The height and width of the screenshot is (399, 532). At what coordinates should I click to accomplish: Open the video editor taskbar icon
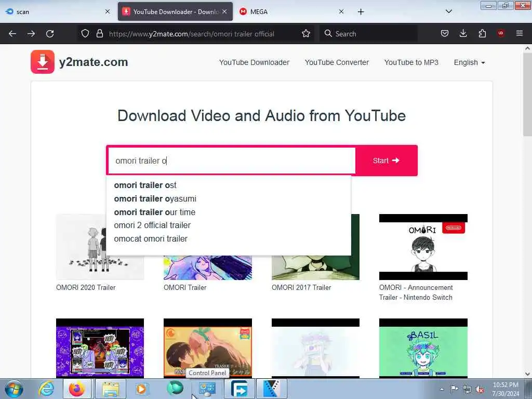click(272, 389)
